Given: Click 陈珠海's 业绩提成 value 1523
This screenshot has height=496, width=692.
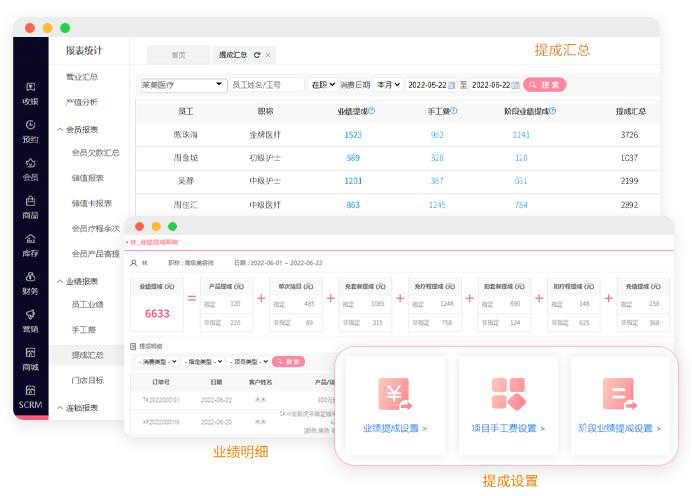Looking at the screenshot, I should point(353,135).
